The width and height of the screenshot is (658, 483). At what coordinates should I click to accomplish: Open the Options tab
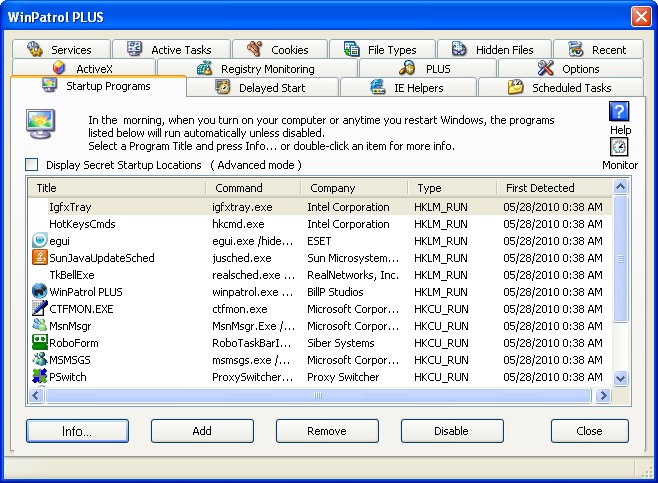click(571, 68)
